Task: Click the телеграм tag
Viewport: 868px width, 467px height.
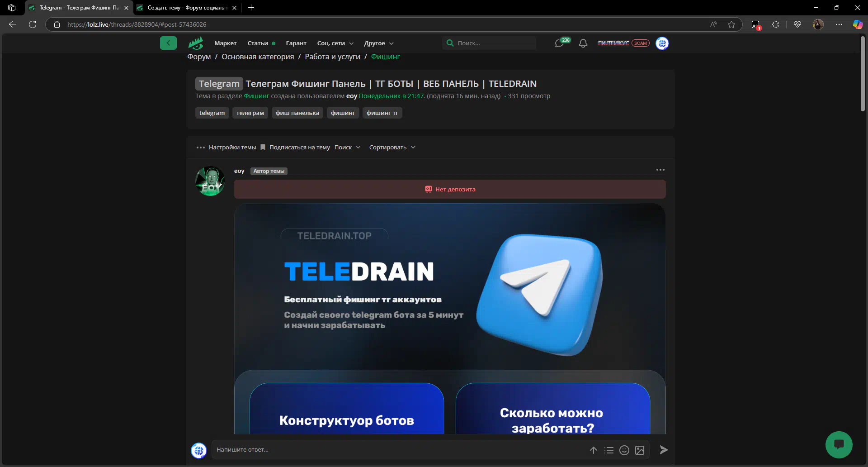Action: pyautogui.click(x=250, y=113)
